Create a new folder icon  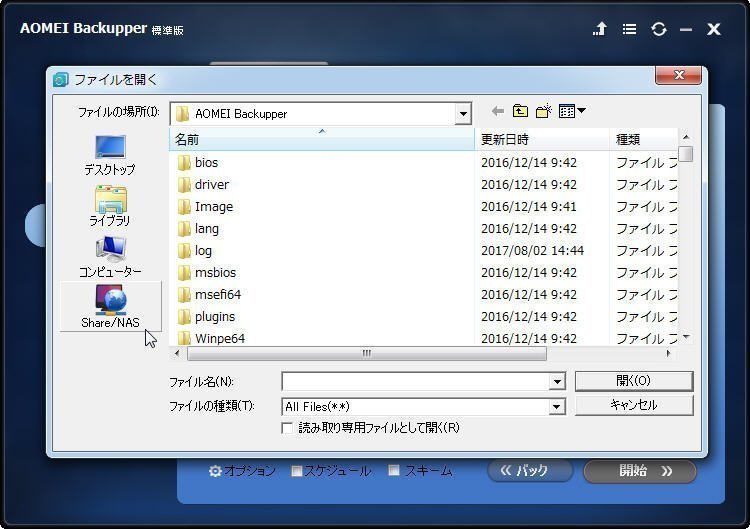pyautogui.click(x=543, y=111)
